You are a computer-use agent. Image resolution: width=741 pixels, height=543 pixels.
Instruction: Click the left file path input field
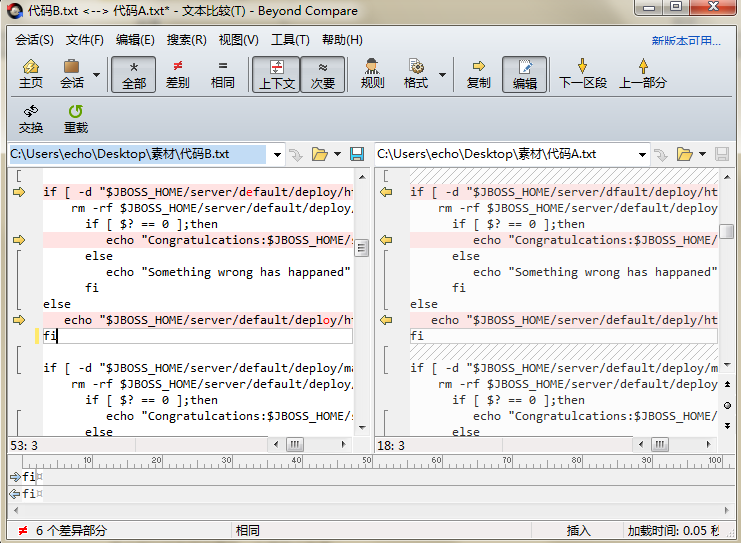137,154
